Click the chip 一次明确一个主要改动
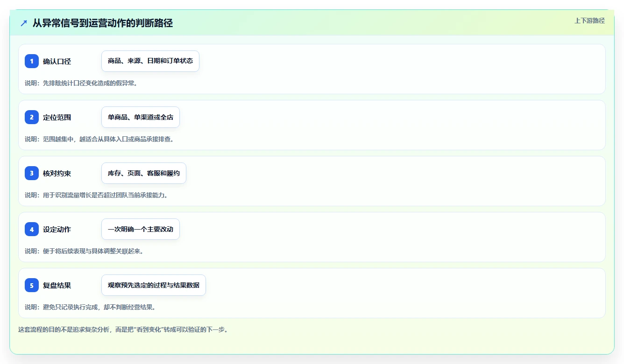This screenshot has height=364, width=624. [x=141, y=229]
